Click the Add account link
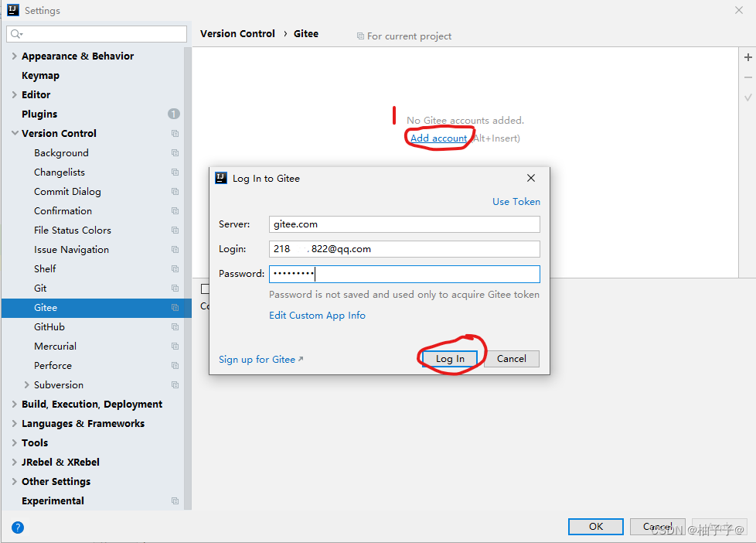Image resolution: width=756 pixels, height=543 pixels. pos(439,138)
